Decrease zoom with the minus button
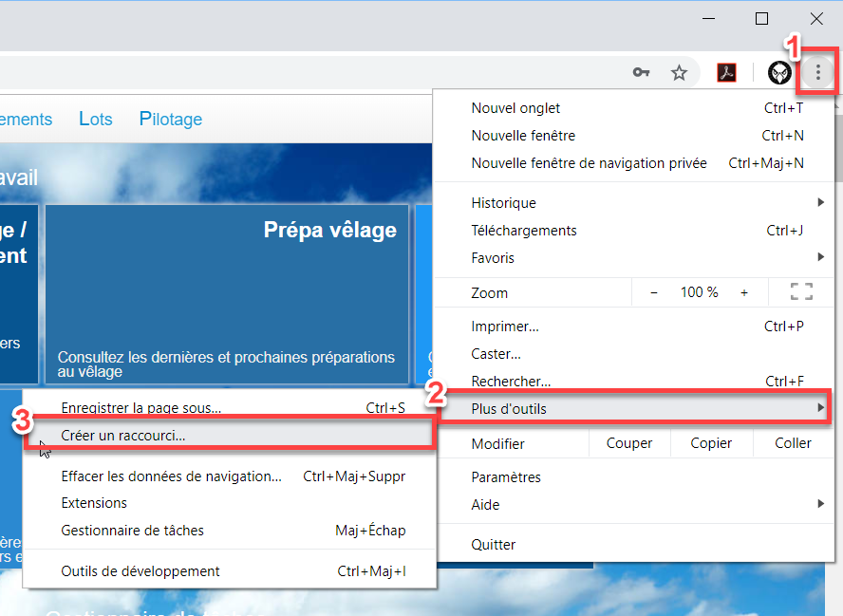Viewport: 843px width, 616px height. pos(654,292)
